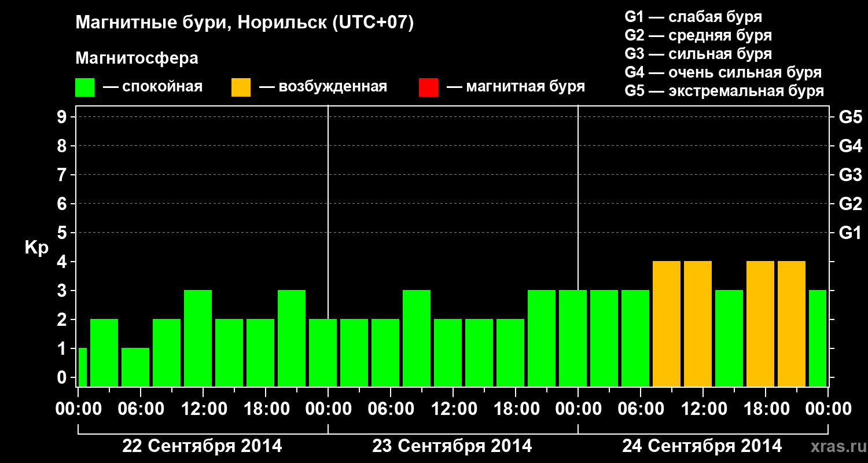The image size is (868, 463).
Task: Click the Kp 3 bar after 18:00 on 22 Сентября
Action: click(292, 338)
